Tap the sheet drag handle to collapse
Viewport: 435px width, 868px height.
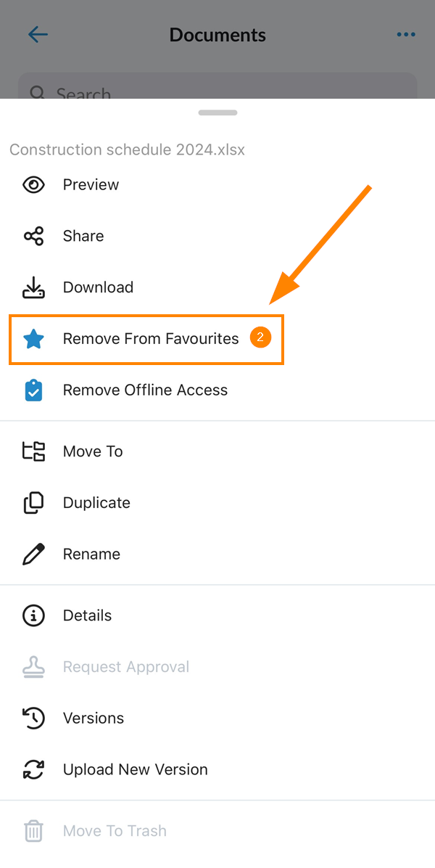pyautogui.click(x=217, y=113)
